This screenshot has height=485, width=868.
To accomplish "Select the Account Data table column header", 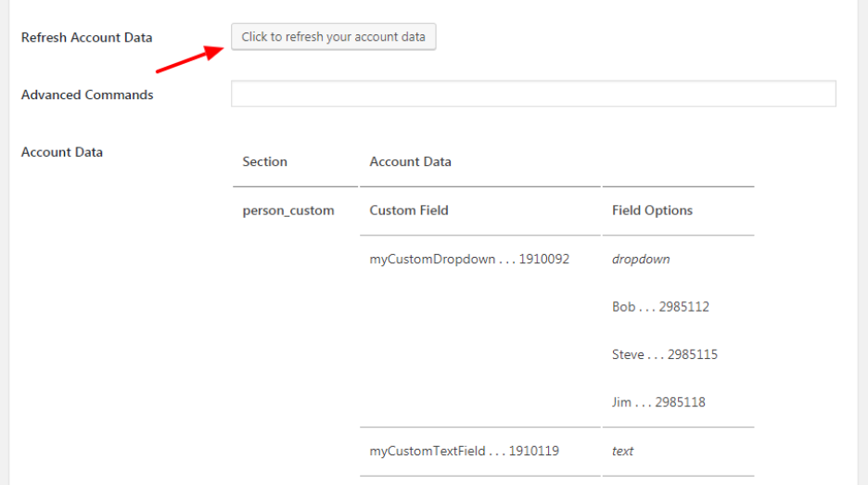I will pos(410,161).
